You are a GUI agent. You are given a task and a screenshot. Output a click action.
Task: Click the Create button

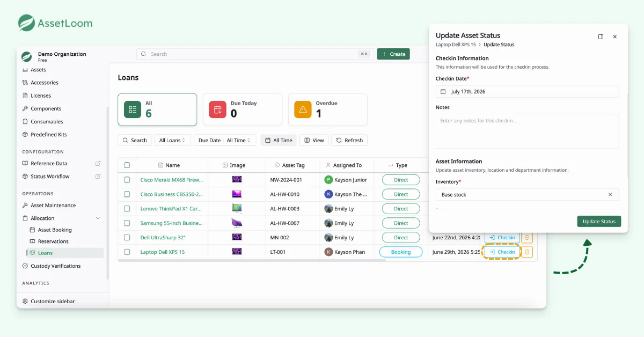(x=393, y=54)
